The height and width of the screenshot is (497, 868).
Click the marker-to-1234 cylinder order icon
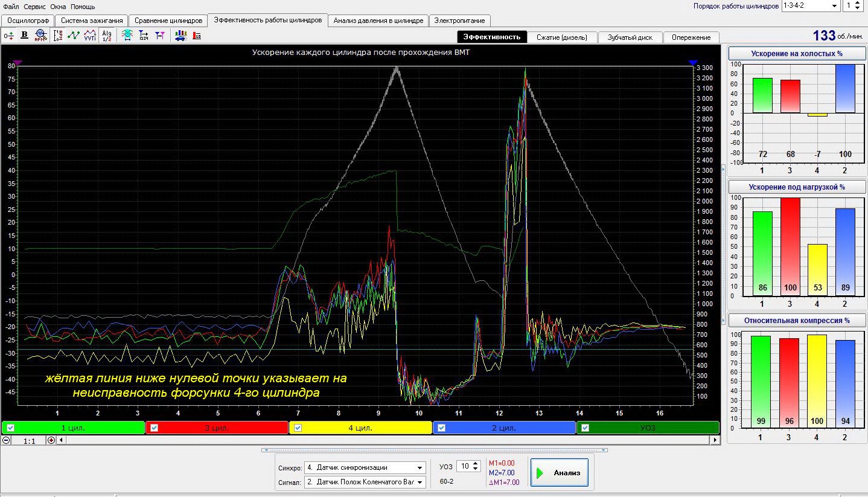coord(144,36)
